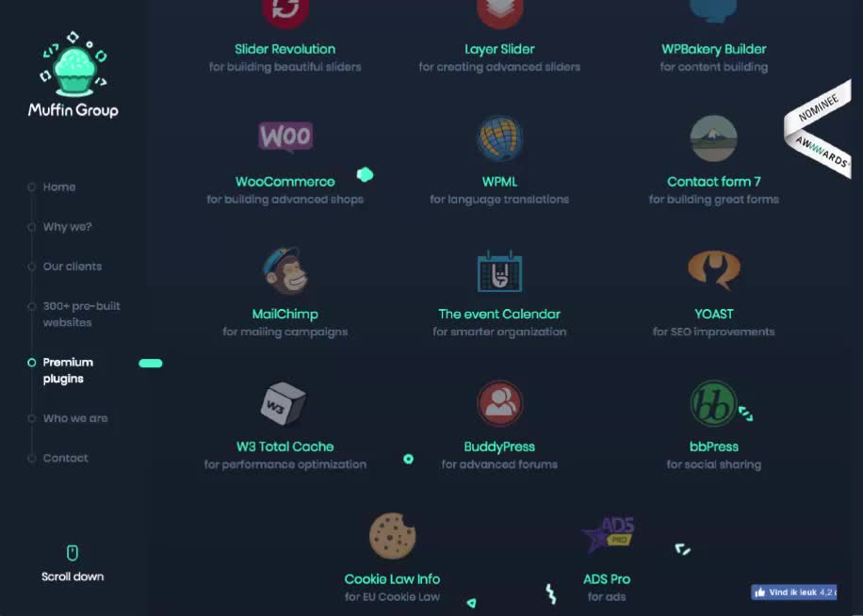
Task: Click 'for mailing campaigns' description
Action: point(285,332)
